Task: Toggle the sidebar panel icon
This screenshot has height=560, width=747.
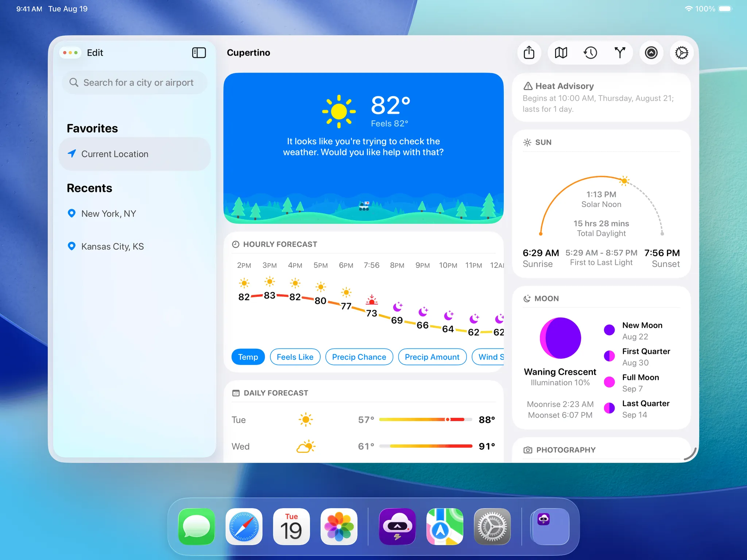Action: pyautogui.click(x=199, y=53)
